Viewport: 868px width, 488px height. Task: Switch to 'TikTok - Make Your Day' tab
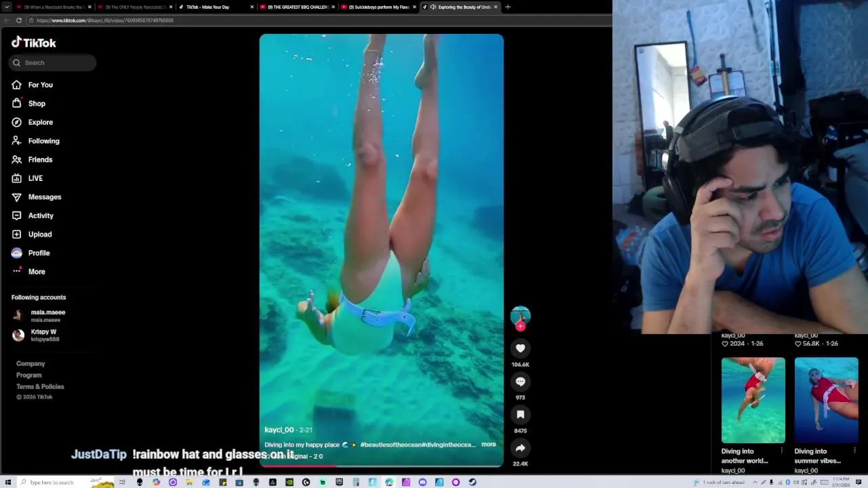pyautogui.click(x=216, y=7)
